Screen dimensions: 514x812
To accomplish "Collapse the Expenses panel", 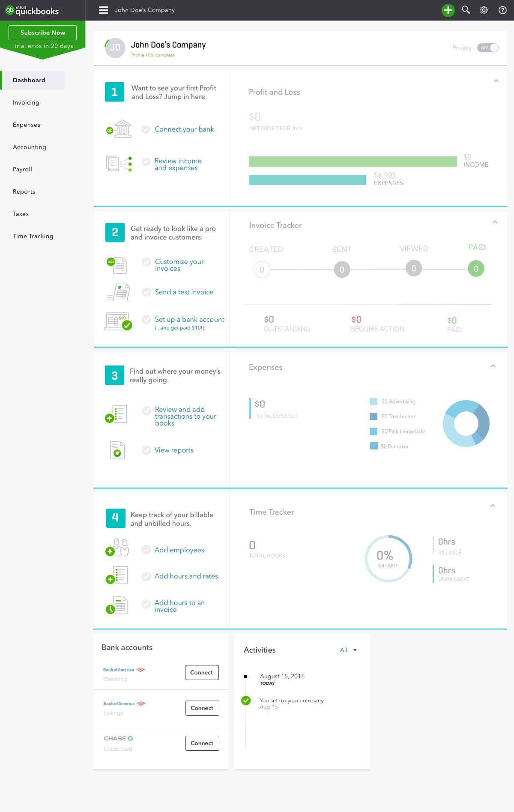I will tap(493, 366).
